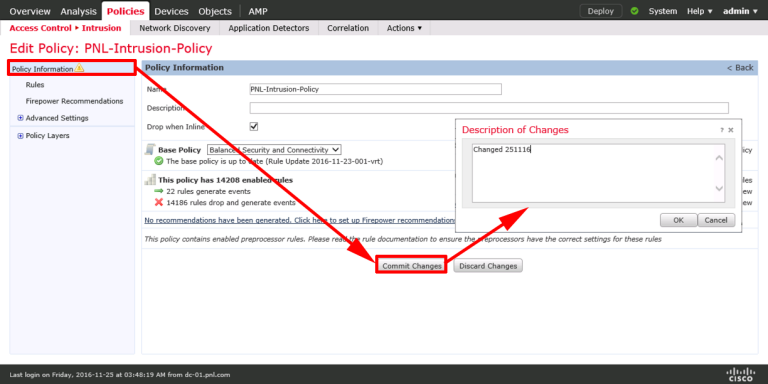Click the enabled rules bar chart icon
Viewport: 768px width, 384px height.
click(150, 180)
